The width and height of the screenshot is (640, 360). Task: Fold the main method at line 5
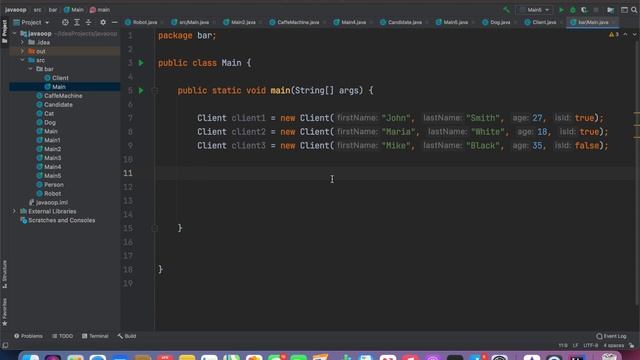point(155,91)
